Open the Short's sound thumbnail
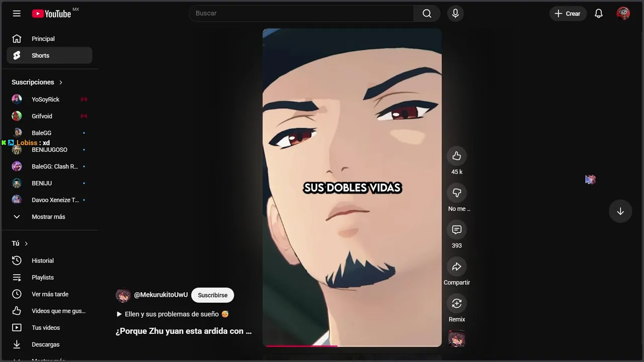 click(457, 338)
